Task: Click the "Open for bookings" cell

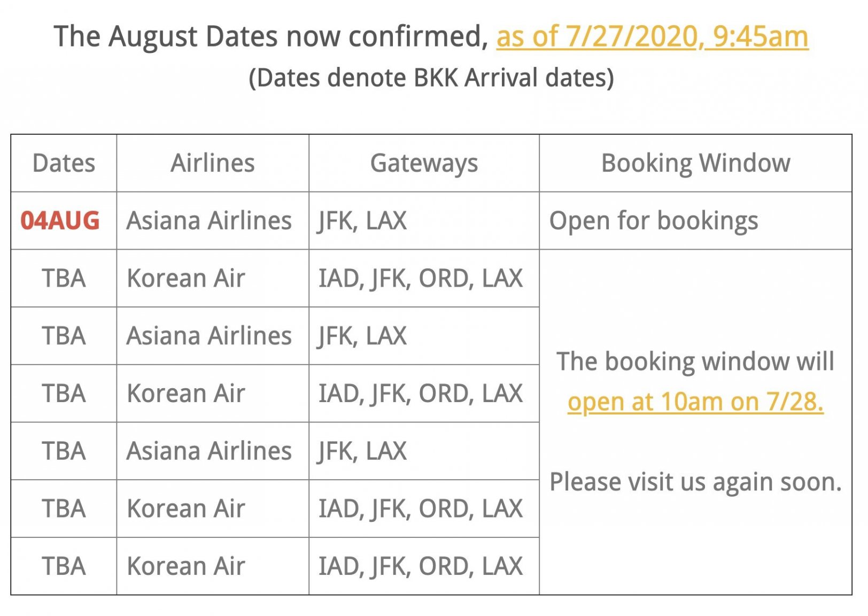Action: [x=654, y=221]
